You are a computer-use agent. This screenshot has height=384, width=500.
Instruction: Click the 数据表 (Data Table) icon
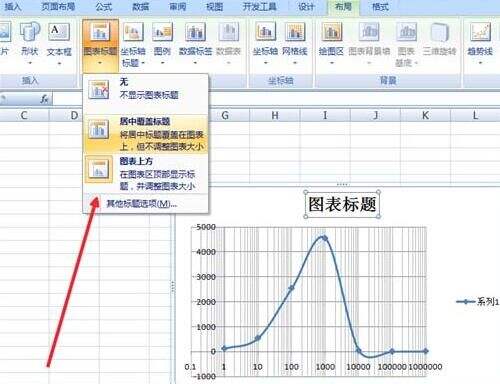click(x=229, y=31)
